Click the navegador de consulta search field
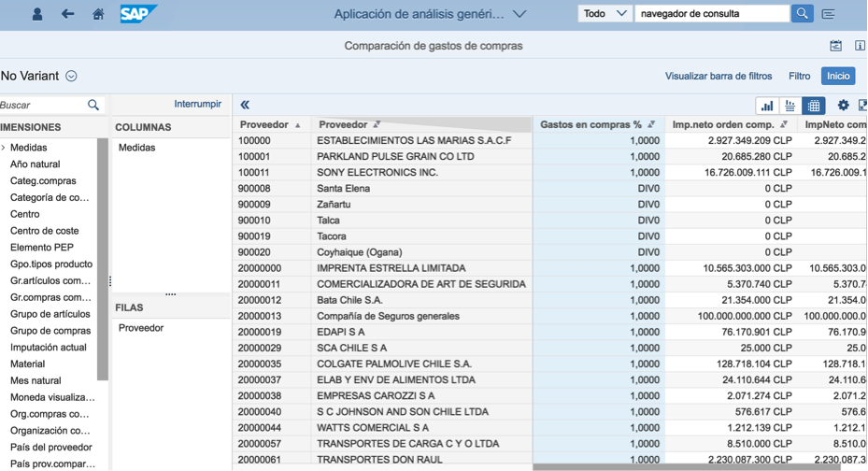Image resolution: width=868 pixels, height=471 pixels. click(712, 13)
